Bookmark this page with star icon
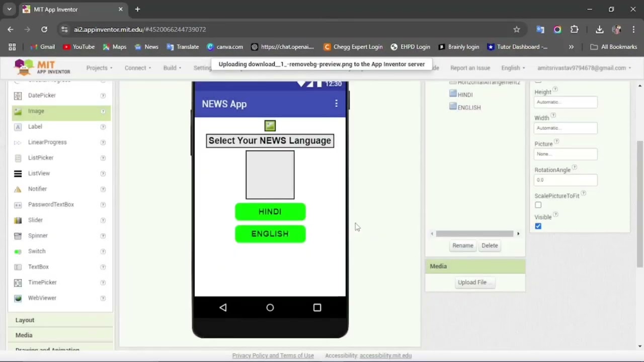The image size is (644, 362). 516,30
